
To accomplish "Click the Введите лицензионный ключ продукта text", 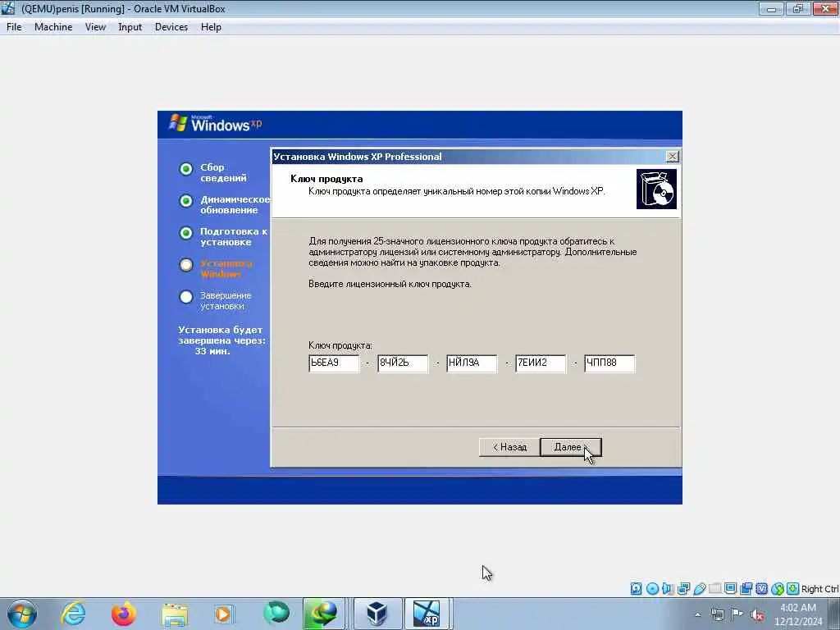I will click(x=390, y=284).
